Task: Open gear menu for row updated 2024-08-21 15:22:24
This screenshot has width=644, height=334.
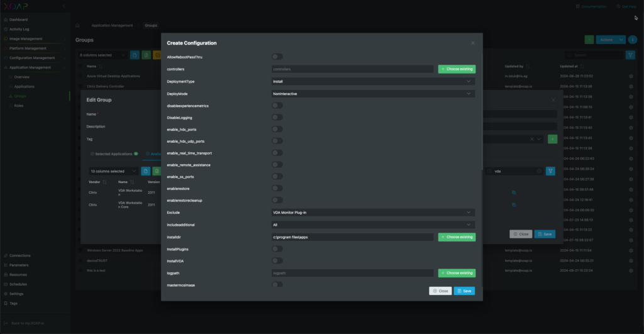Action: [x=631, y=270]
